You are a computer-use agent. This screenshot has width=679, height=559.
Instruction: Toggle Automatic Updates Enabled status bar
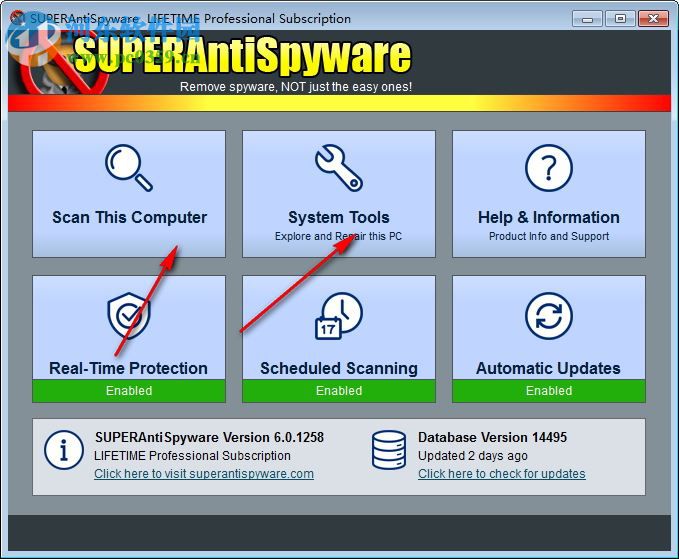549,391
